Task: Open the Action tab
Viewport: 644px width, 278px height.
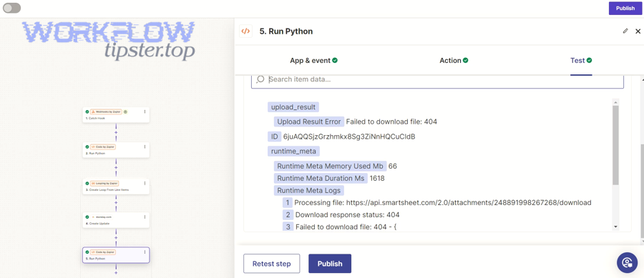Action: point(454,60)
